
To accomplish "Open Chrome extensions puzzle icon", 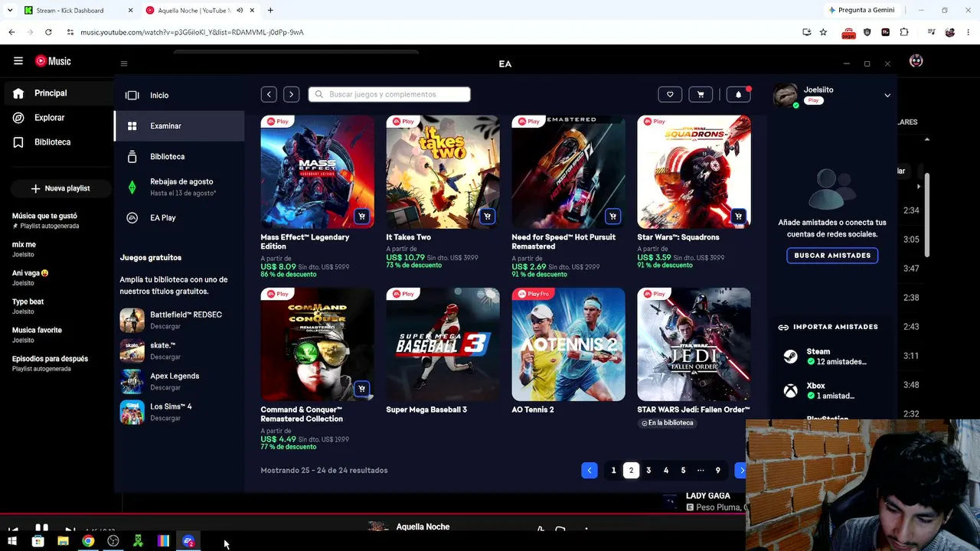I will click(904, 32).
